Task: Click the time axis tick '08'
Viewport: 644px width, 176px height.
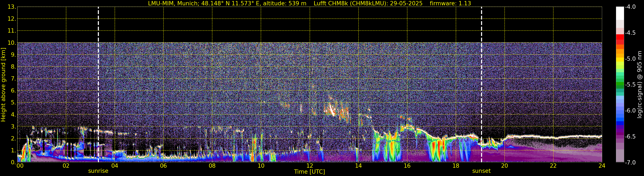Action: tap(212, 166)
